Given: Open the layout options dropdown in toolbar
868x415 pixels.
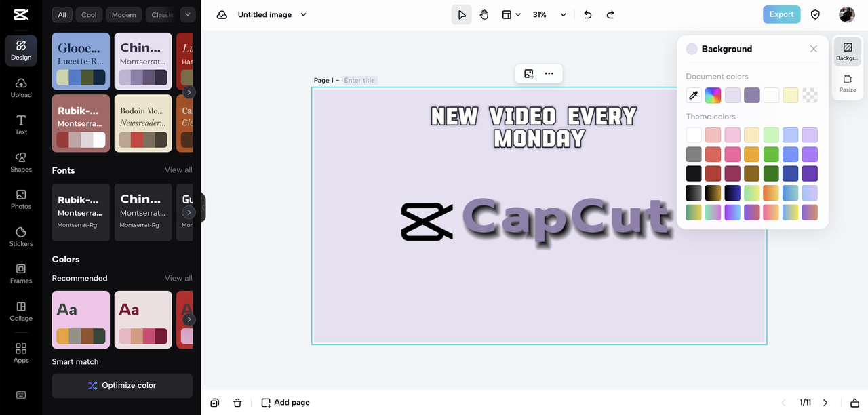Looking at the screenshot, I should coord(511,15).
